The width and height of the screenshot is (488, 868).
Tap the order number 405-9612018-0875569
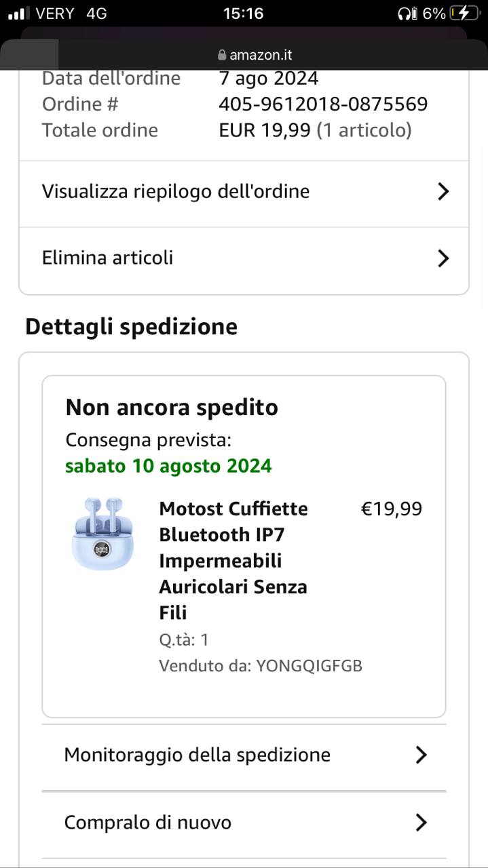click(x=323, y=104)
